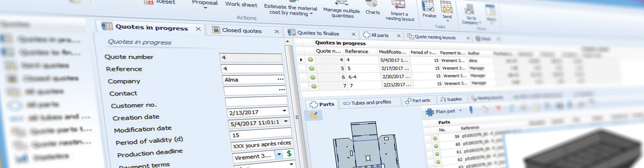Sort by Period of v... column header
The width and height of the screenshot is (644, 168).
pyautogui.click(x=423, y=52)
